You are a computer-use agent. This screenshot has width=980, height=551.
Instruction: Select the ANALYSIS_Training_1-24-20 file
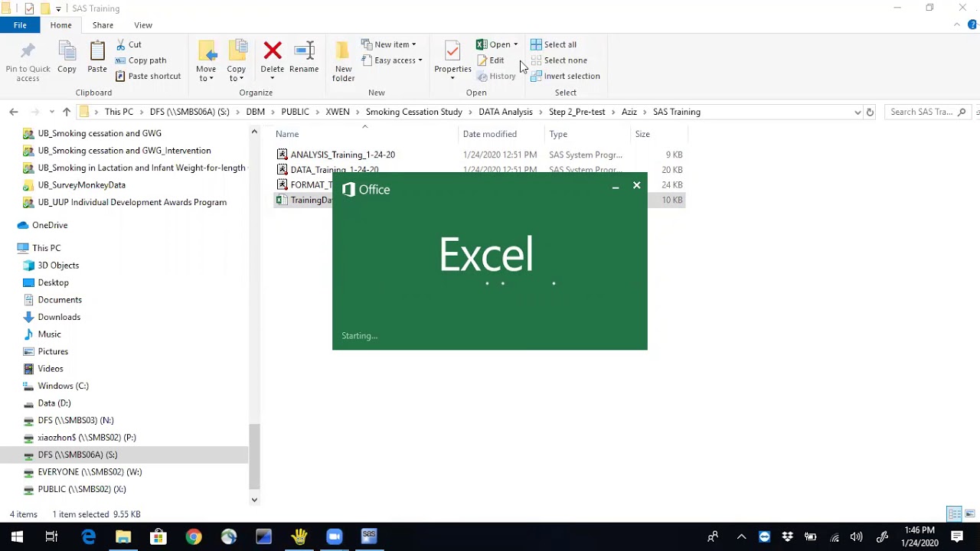tap(343, 155)
